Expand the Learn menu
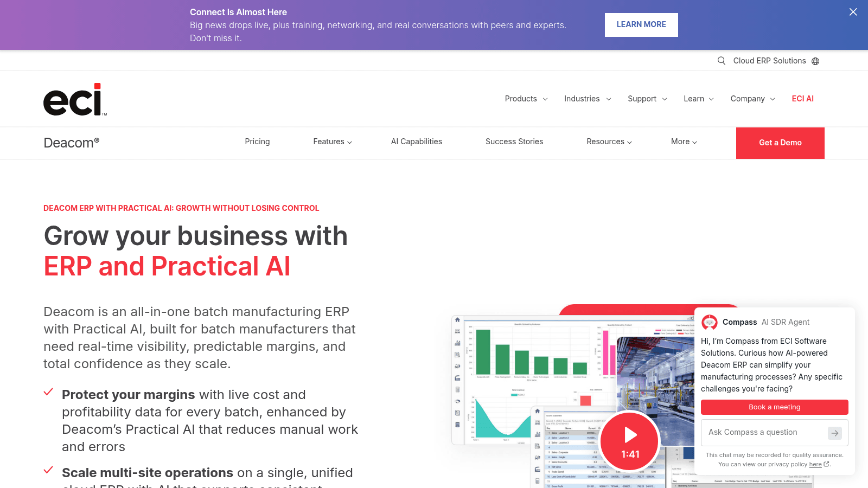 699,99
